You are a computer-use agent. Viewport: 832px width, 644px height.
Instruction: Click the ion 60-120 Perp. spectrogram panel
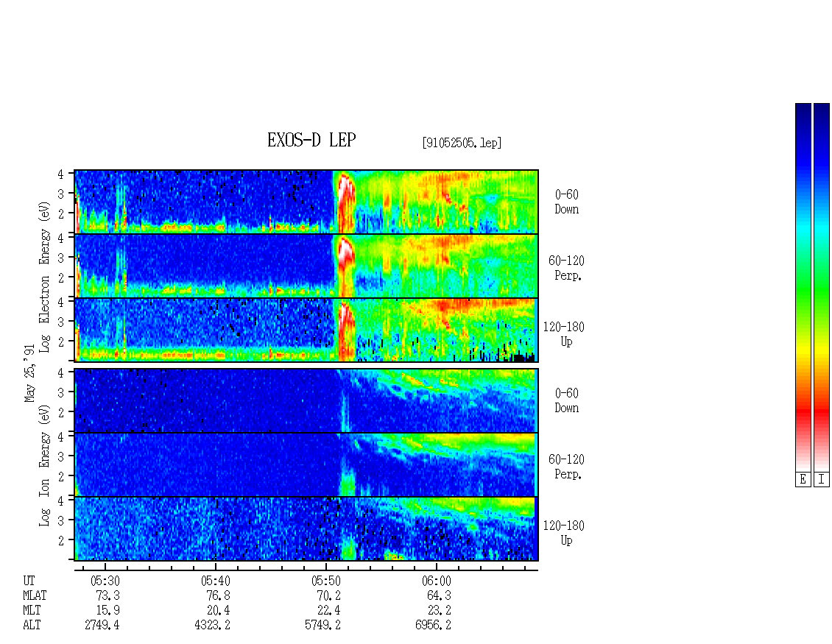click(x=306, y=464)
